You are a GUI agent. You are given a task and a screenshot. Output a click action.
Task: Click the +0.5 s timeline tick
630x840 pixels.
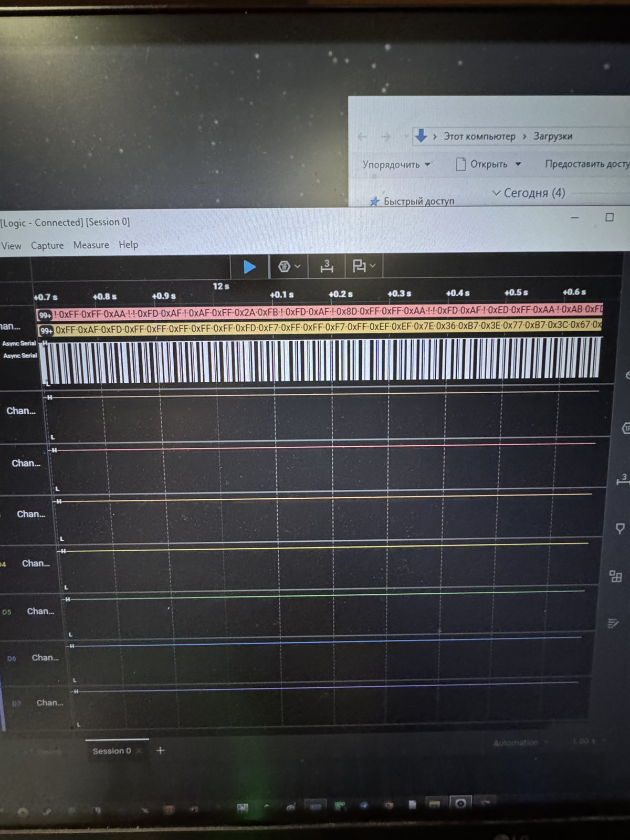tap(516, 292)
